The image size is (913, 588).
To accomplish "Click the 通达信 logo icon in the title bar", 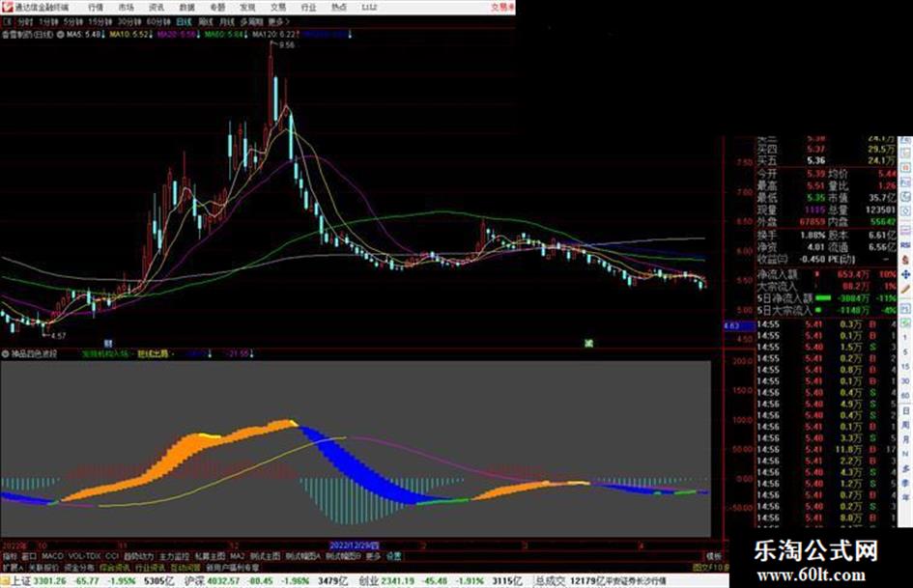I will point(7,7).
